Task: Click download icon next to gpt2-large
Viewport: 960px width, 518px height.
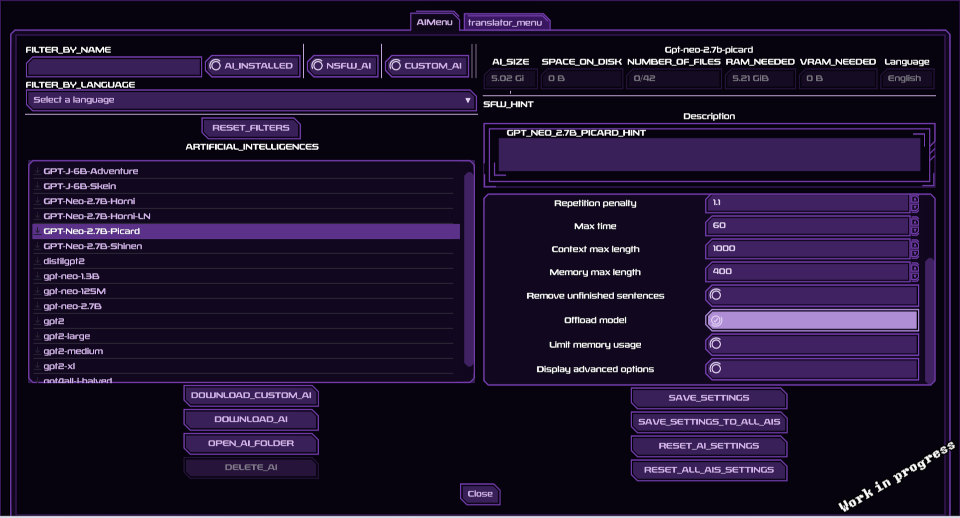Action: click(37, 336)
